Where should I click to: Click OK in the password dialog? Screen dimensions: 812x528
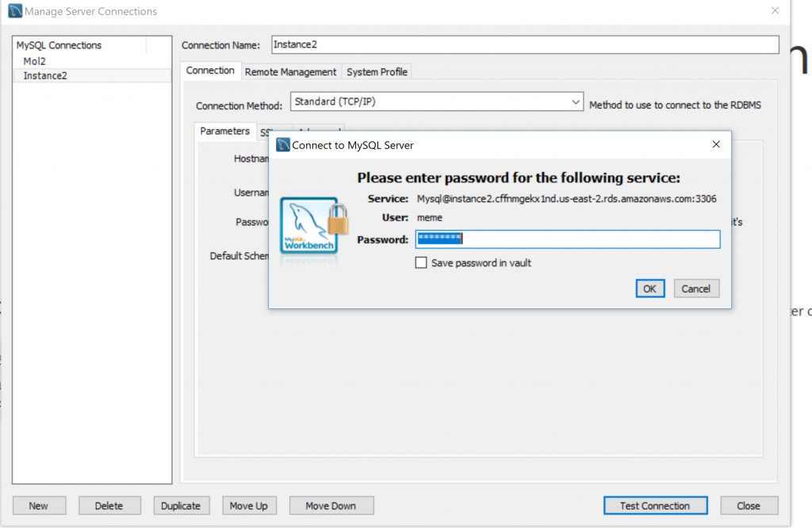[x=650, y=289]
